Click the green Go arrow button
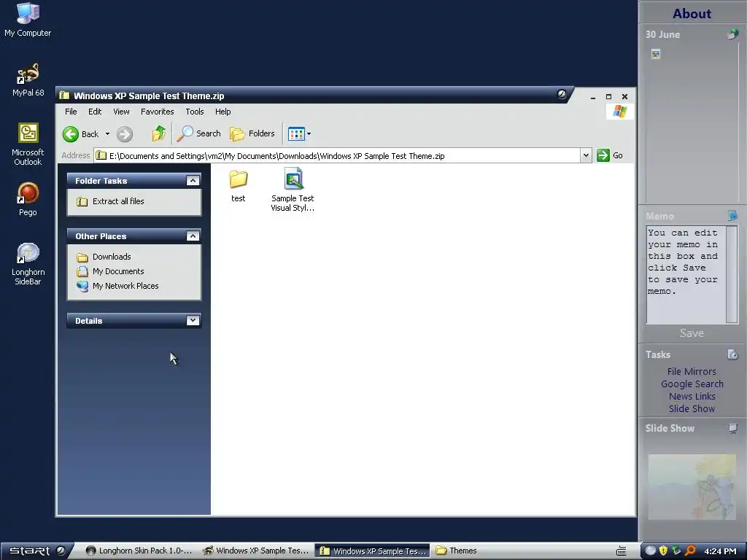 click(x=603, y=155)
